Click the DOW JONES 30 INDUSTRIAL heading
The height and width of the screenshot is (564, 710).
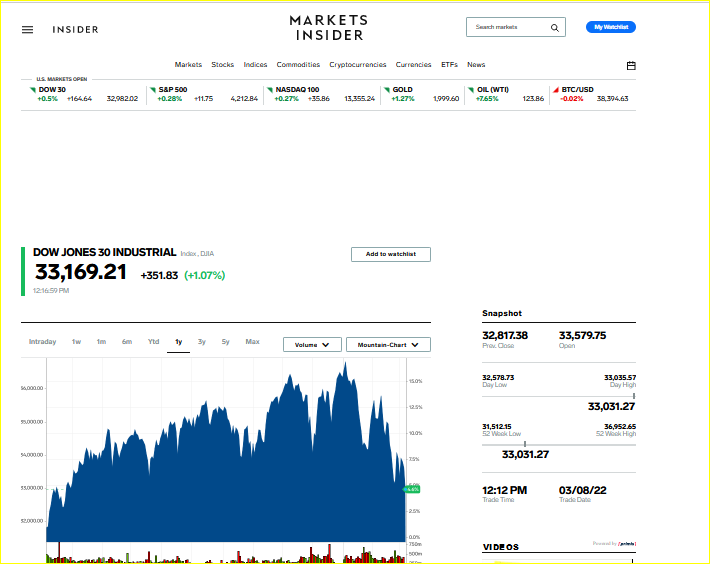(105, 253)
